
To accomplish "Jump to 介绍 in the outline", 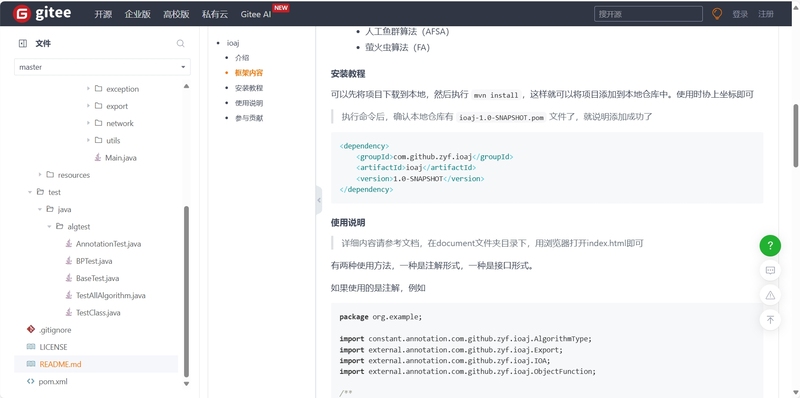I will point(242,58).
